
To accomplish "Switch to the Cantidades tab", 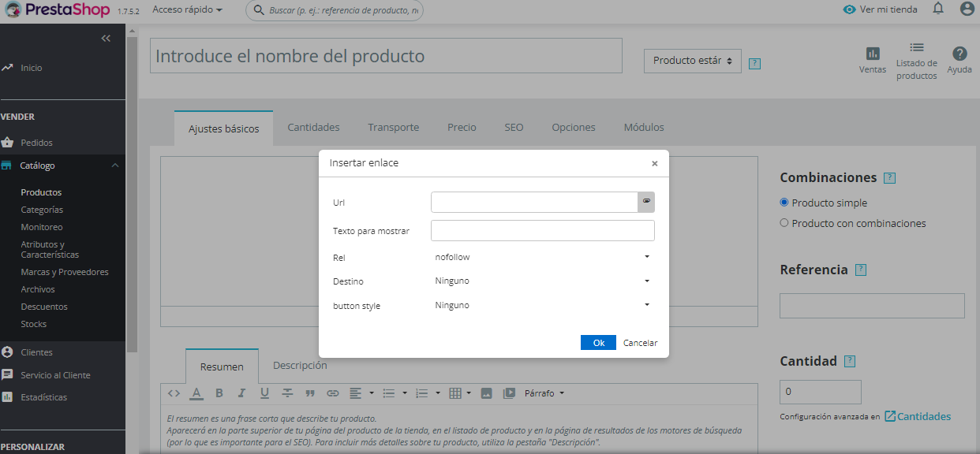I will [313, 127].
